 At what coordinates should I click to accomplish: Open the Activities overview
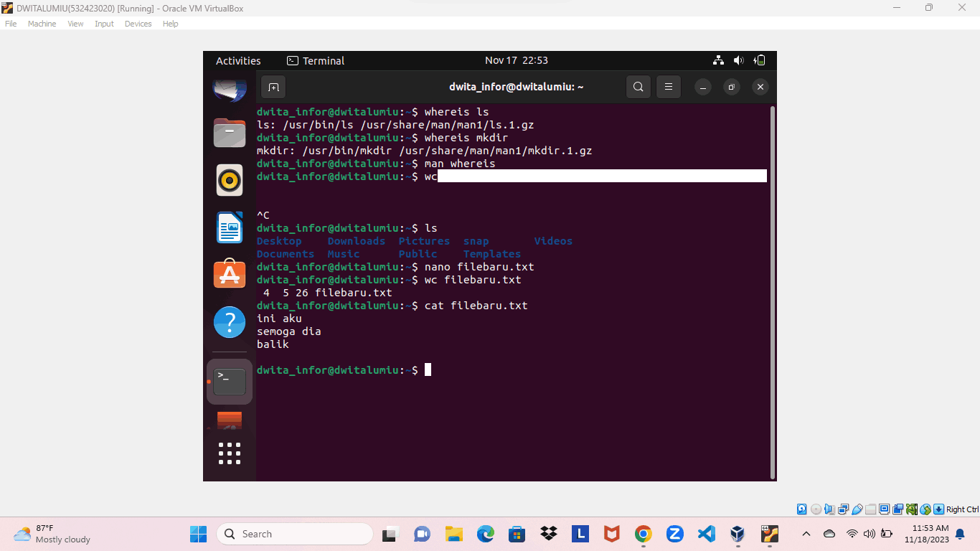pos(238,61)
